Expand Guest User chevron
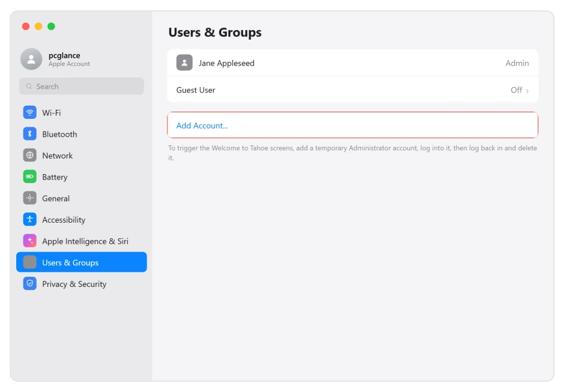 pos(527,91)
